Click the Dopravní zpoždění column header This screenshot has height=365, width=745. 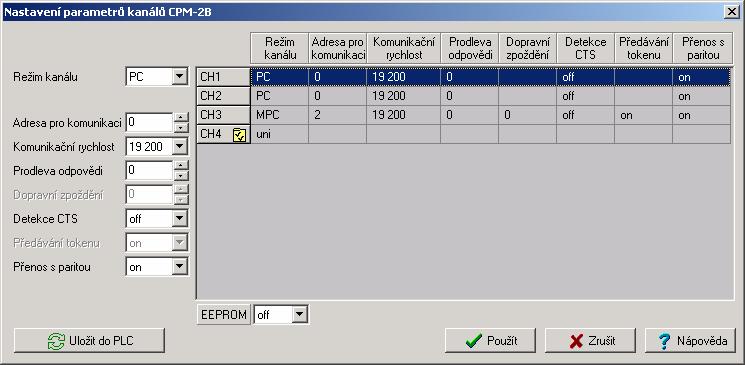tap(527, 48)
